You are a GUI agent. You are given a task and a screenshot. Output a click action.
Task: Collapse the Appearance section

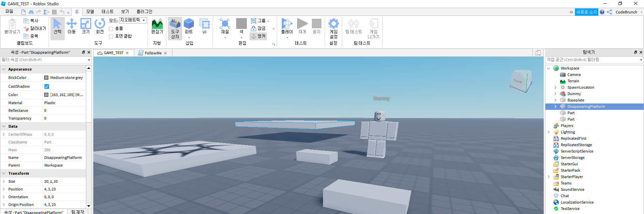pos(4,69)
